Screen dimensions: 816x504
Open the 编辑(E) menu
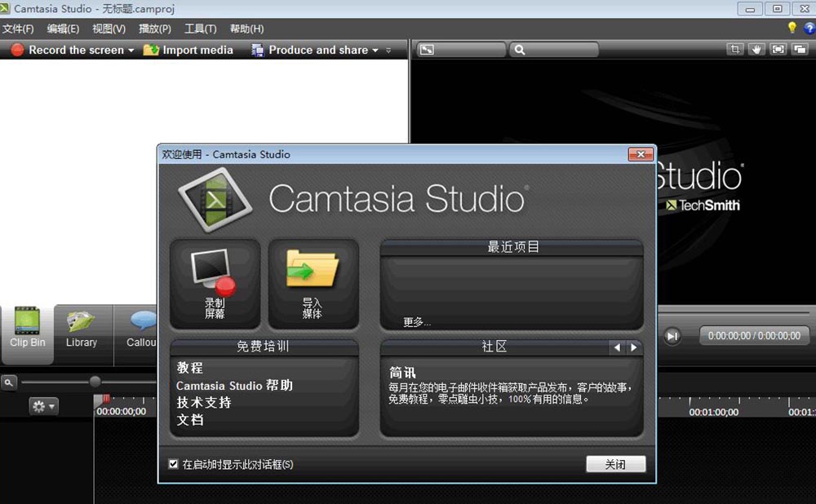(63, 29)
